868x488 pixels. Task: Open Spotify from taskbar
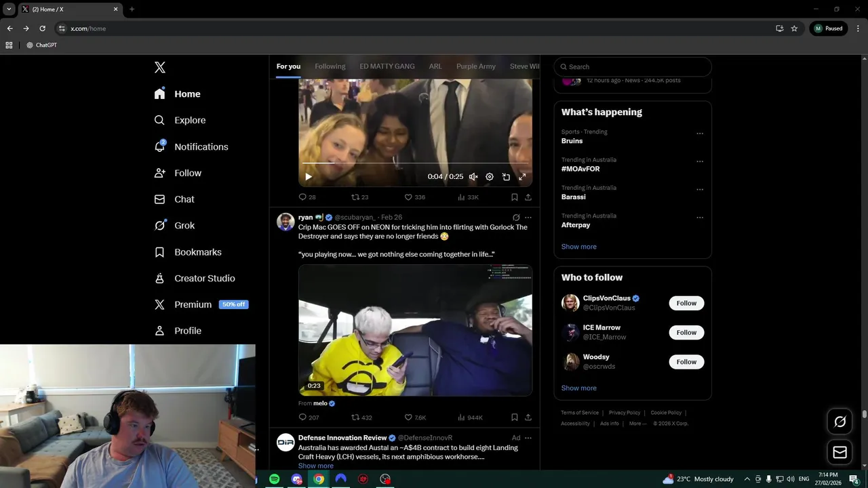pos(274,479)
